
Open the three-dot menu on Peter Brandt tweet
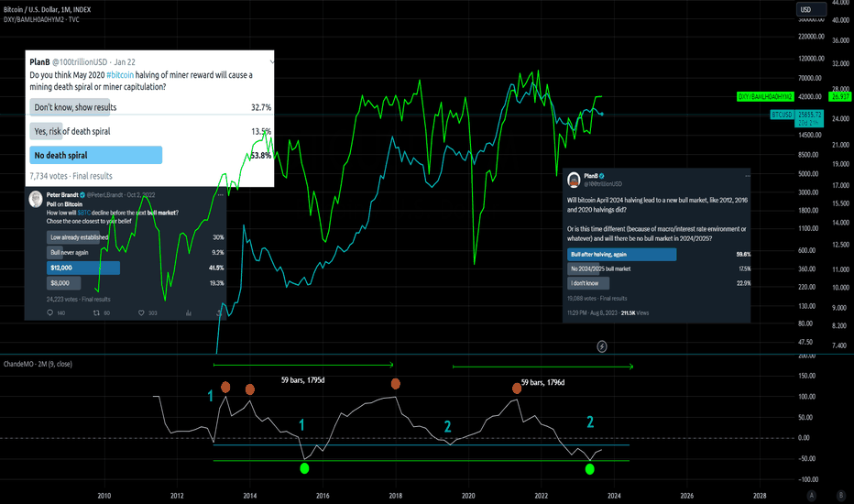[x=220, y=194]
